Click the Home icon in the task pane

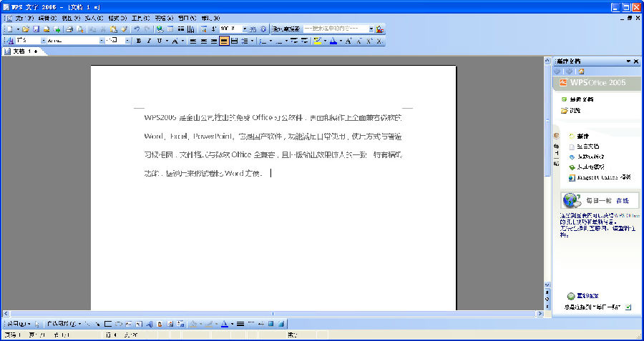(x=581, y=71)
